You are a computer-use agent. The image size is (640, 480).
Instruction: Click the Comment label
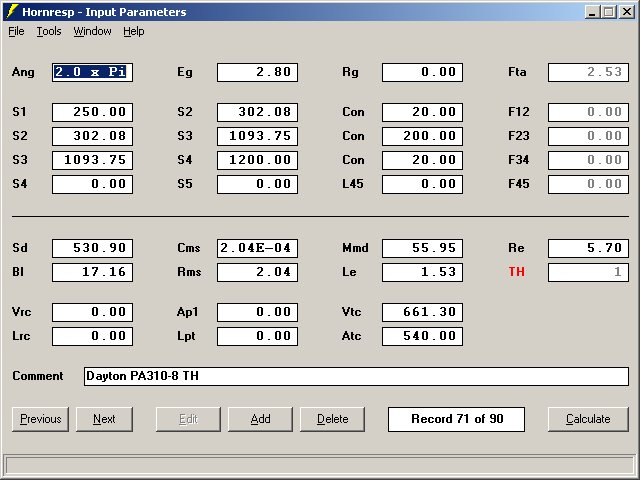point(38,376)
